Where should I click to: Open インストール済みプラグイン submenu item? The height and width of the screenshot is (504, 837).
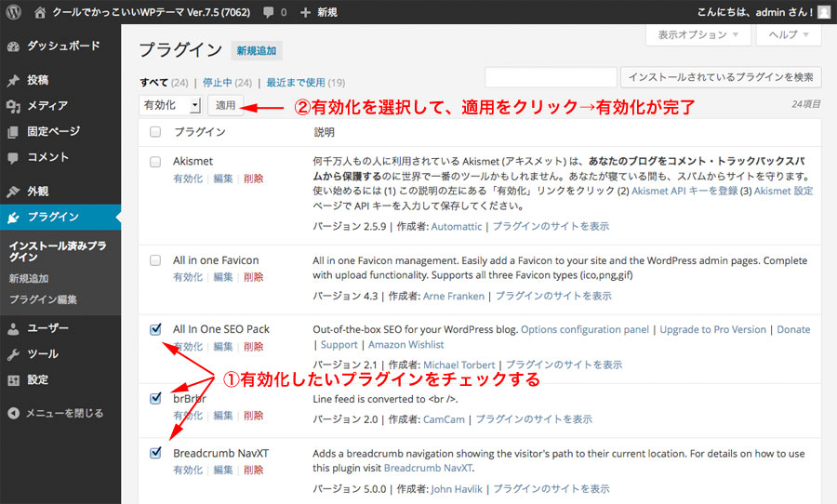pyautogui.click(x=58, y=251)
